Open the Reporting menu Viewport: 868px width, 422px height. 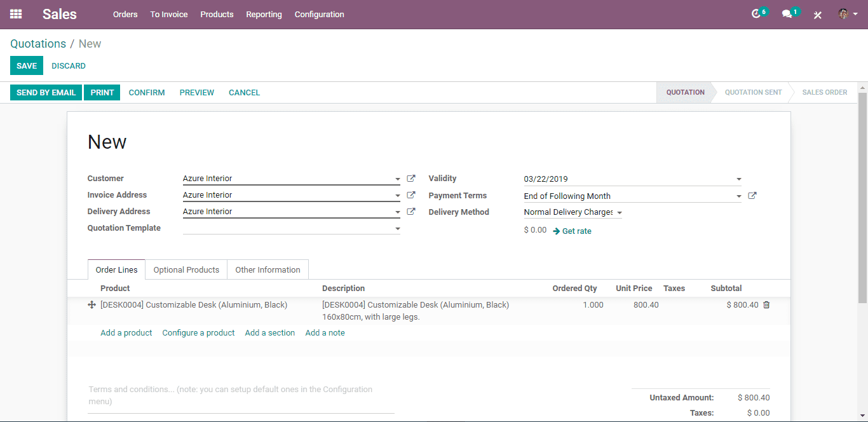coord(264,14)
